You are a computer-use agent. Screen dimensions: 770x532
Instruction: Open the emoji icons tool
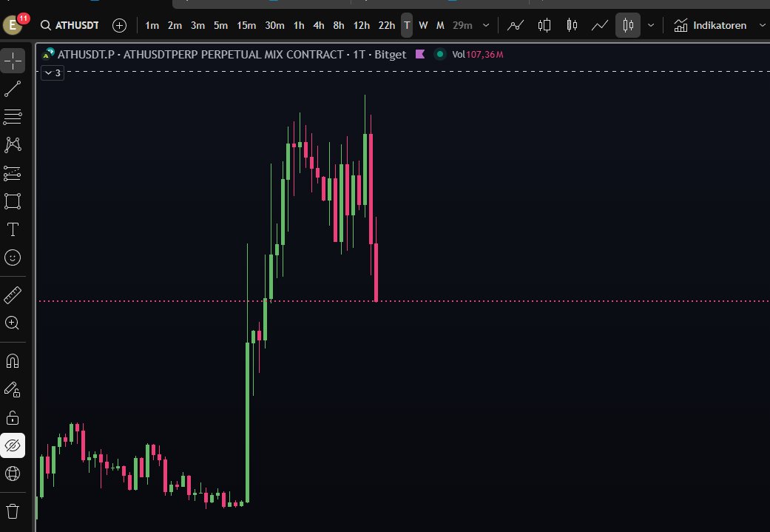tap(13, 257)
